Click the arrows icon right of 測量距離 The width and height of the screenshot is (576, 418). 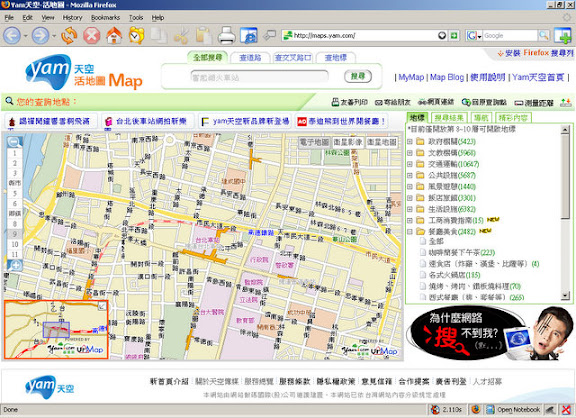(x=565, y=103)
